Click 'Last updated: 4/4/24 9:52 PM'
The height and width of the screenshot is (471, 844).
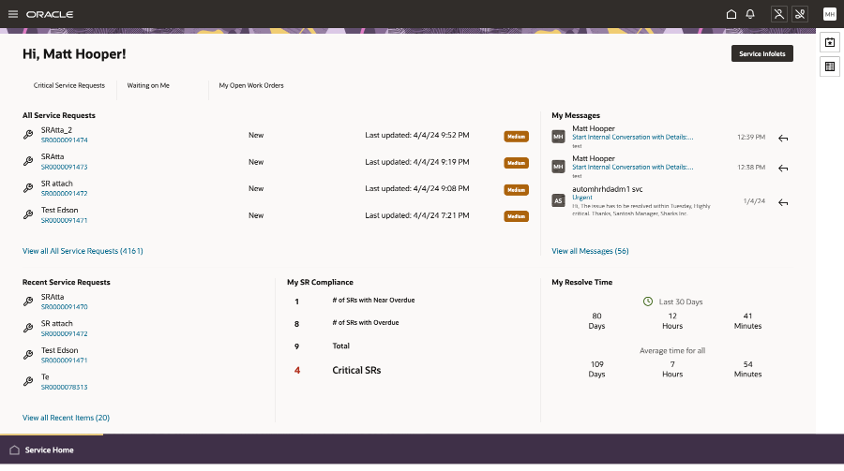point(417,135)
